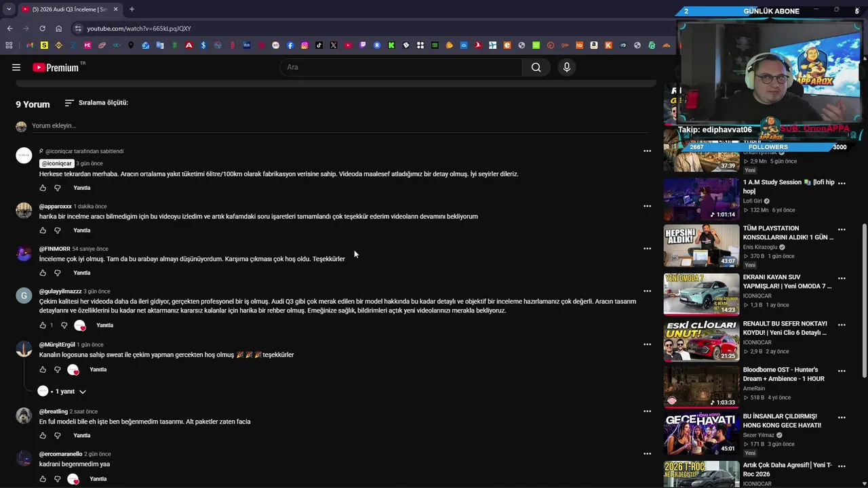Open the Instagram bookmark icon

pyautogui.click(x=304, y=45)
